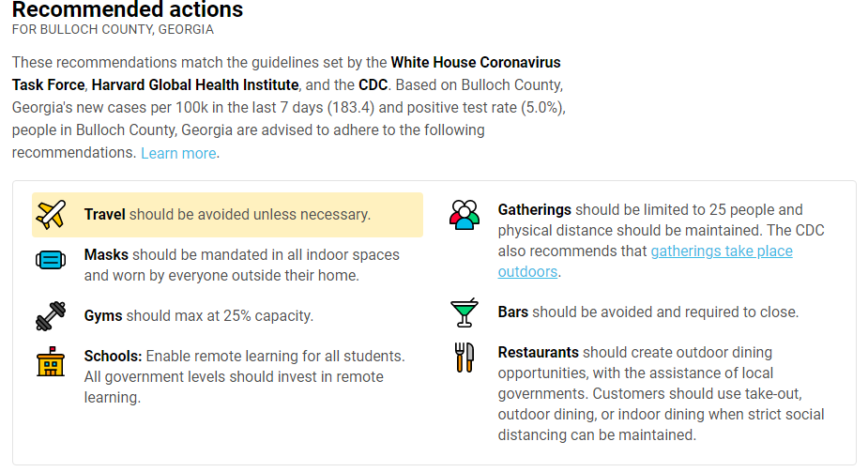The width and height of the screenshot is (868, 472).
Task: Click the blue face mask icon
Action: point(51,260)
